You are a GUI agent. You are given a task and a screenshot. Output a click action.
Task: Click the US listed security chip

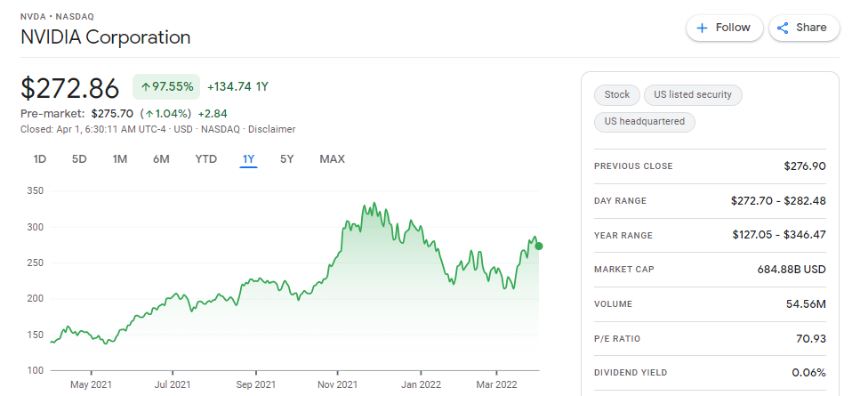coord(693,94)
